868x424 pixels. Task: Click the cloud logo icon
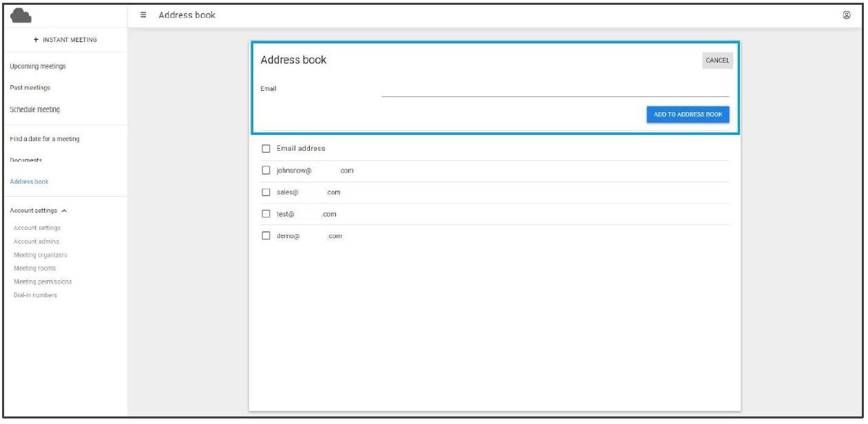coord(23,15)
